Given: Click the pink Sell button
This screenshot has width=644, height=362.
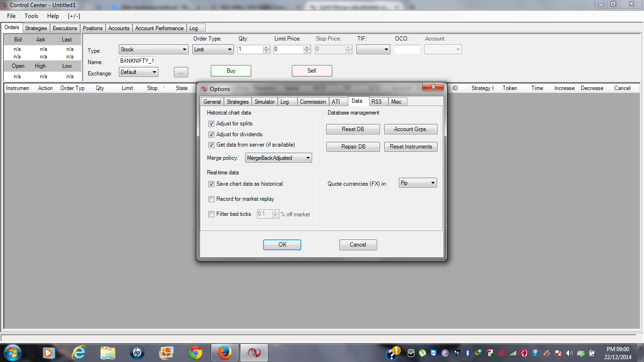Looking at the screenshot, I should (x=312, y=71).
